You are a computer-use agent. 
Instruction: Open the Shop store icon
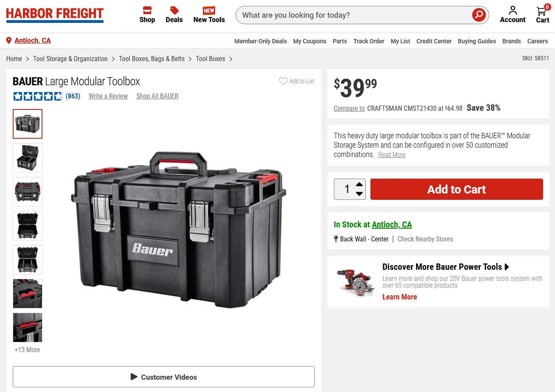(147, 10)
